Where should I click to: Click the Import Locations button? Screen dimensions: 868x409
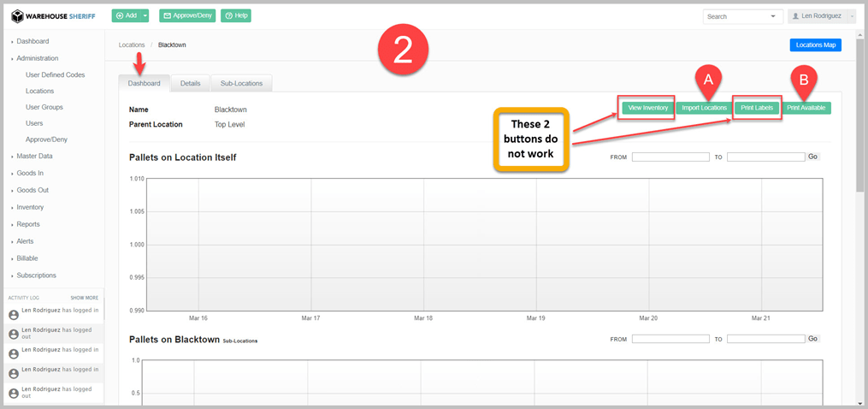coord(704,108)
